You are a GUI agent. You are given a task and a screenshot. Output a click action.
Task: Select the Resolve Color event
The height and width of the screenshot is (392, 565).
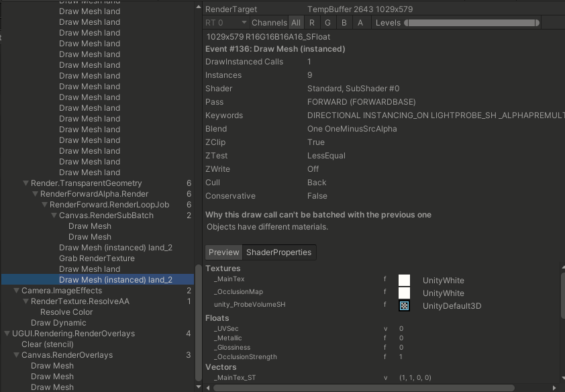(x=66, y=312)
